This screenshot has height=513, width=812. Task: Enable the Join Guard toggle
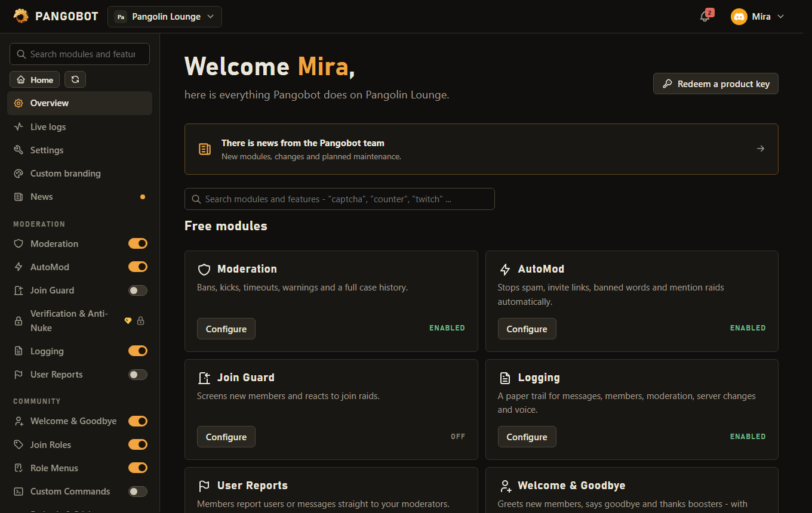point(138,291)
